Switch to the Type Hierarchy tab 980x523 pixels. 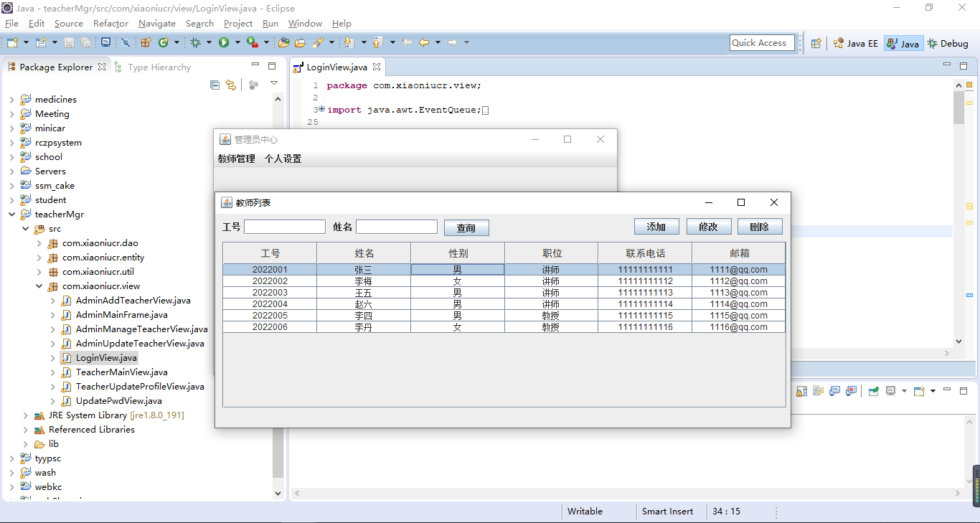[x=151, y=67]
